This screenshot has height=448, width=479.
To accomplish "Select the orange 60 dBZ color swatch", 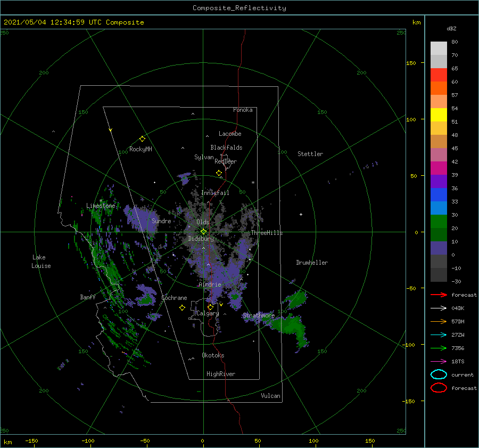I will pyautogui.click(x=439, y=88).
